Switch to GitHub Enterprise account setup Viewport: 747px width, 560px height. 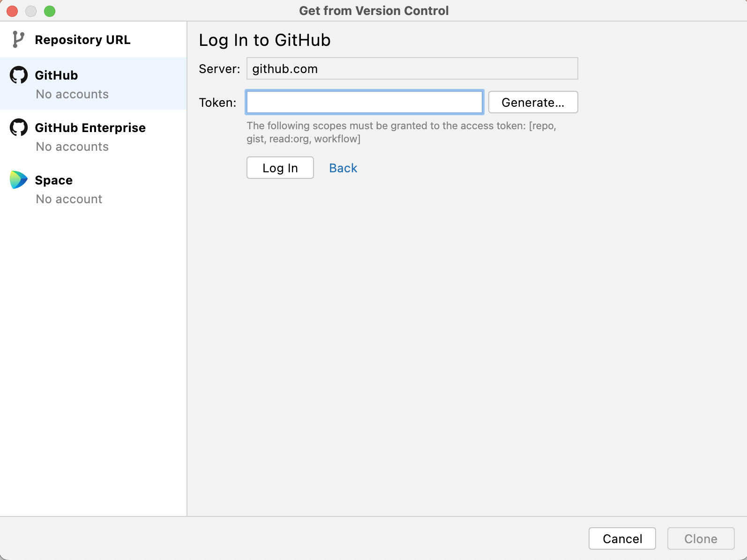[90, 127]
